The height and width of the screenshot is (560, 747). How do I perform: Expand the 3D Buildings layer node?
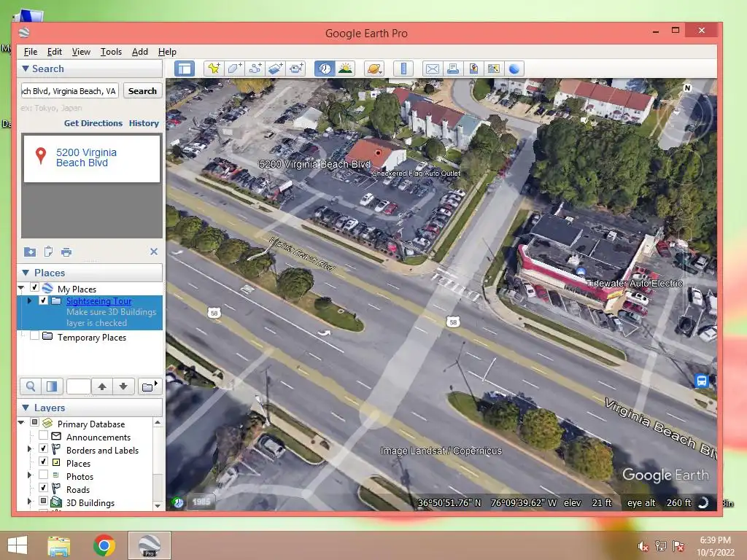(29, 501)
